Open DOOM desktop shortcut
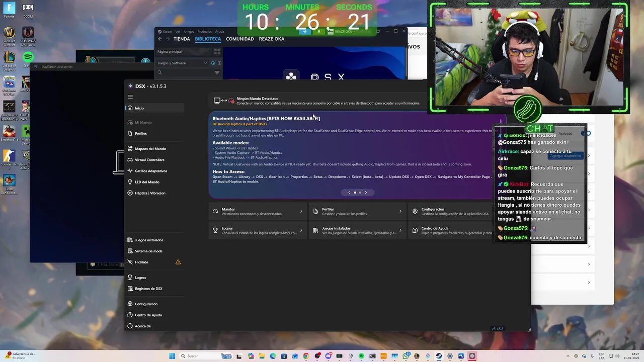 tap(28, 11)
